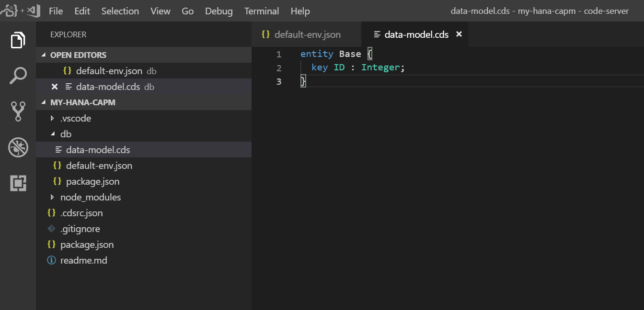This screenshot has height=310, width=644.
Task: Click the code-server logo icon
Action: (10, 11)
